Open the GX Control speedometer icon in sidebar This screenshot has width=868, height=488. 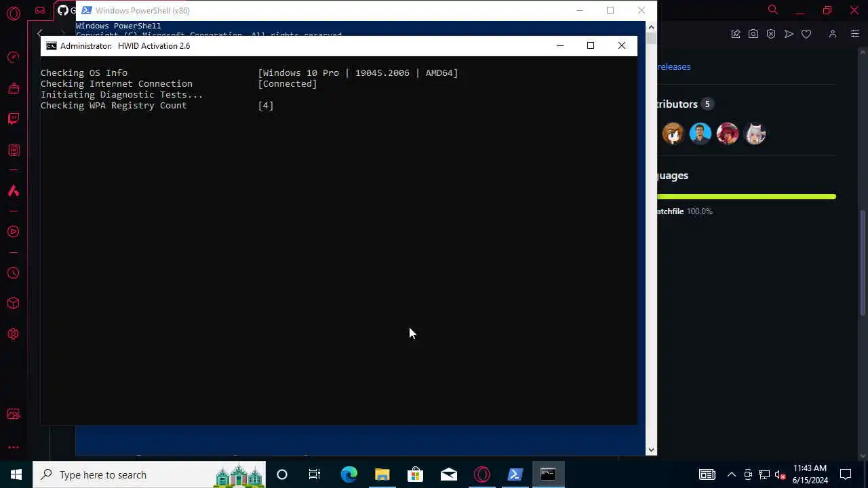pyautogui.click(x=13, y=58)
